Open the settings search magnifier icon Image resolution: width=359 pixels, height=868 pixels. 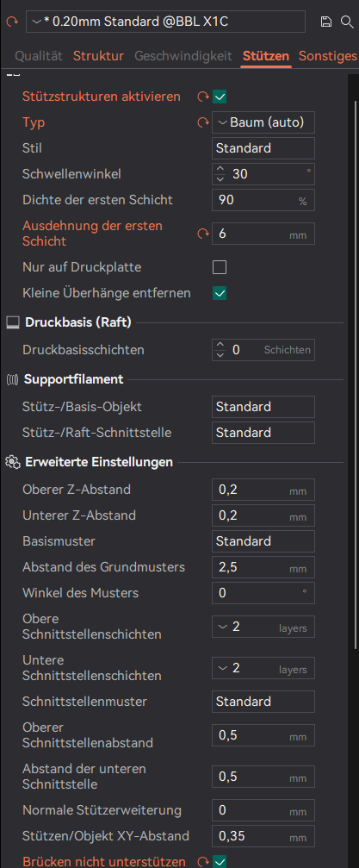pos(347,22)
